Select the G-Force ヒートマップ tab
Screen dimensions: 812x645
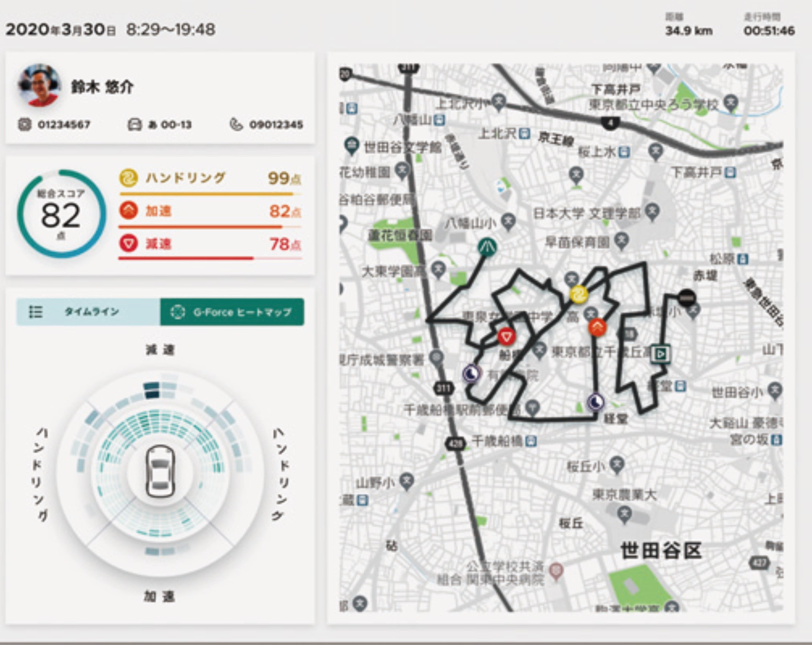(232, 312)
